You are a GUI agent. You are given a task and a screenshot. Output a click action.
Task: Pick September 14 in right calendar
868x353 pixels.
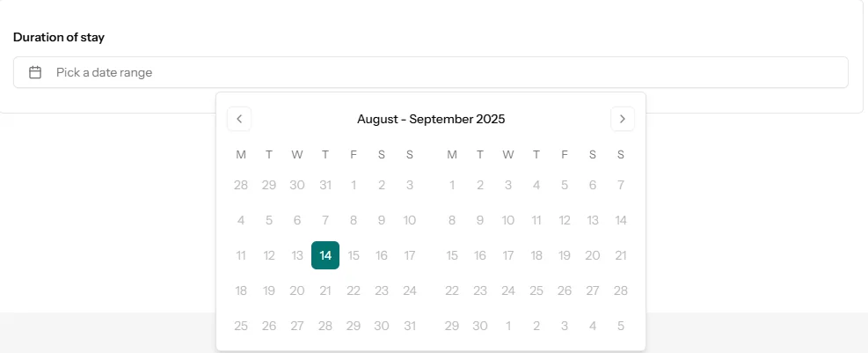(621, 220)
